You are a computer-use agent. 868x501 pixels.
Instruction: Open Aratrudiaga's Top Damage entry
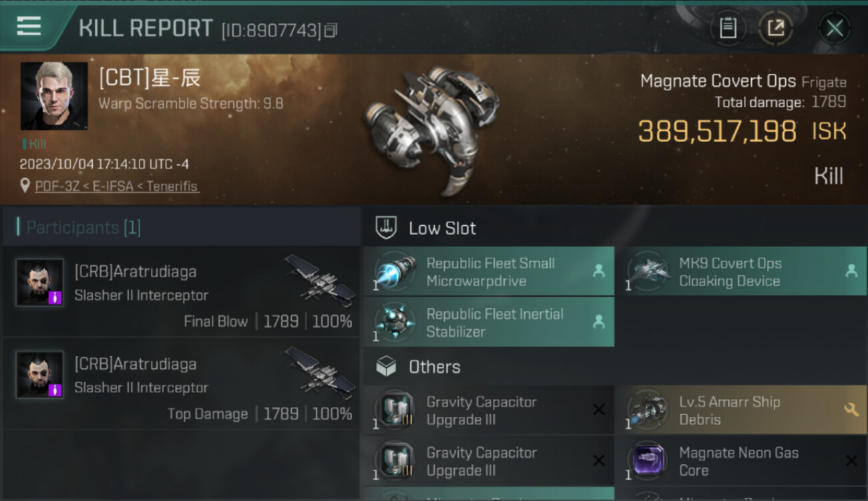(x=180, y=385)
